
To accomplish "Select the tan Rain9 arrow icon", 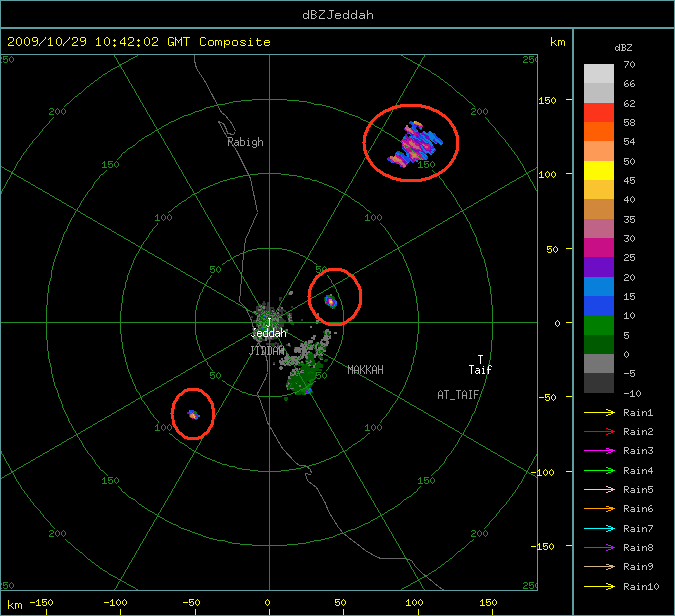I will [599, 566].
